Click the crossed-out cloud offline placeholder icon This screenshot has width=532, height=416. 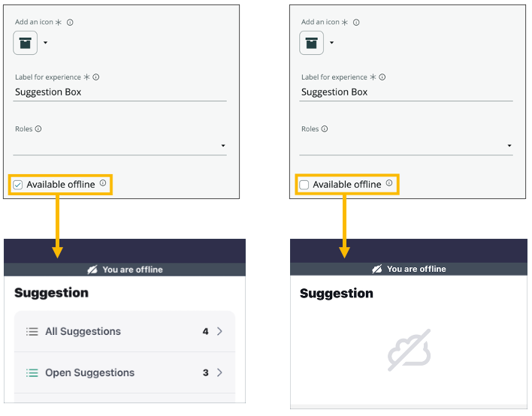coord(410,350)
